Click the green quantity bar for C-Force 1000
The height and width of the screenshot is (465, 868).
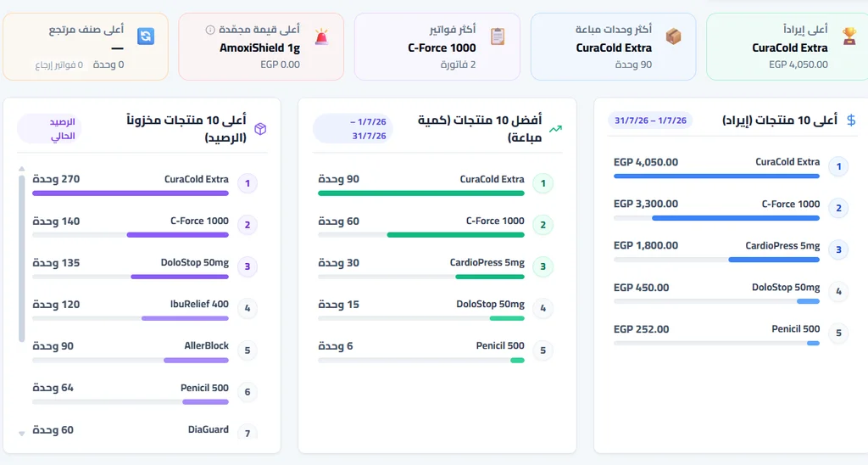click(455, 235)
